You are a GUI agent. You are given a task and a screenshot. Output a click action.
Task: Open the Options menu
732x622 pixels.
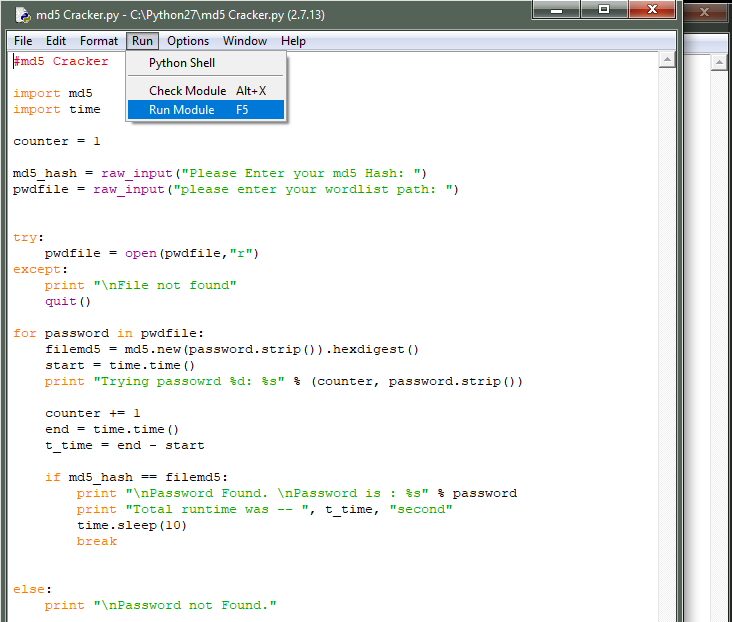pyautogui.click(x=188, y=41)
